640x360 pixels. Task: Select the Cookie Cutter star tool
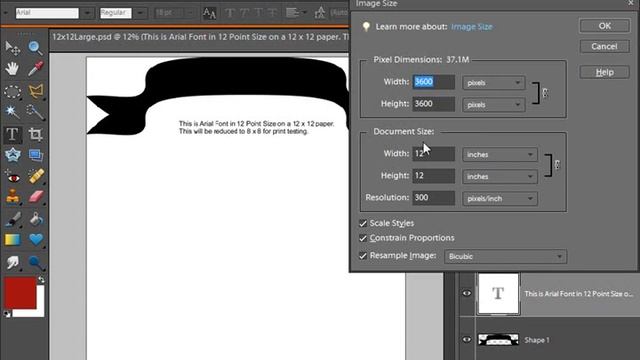[x=12, y=155]
